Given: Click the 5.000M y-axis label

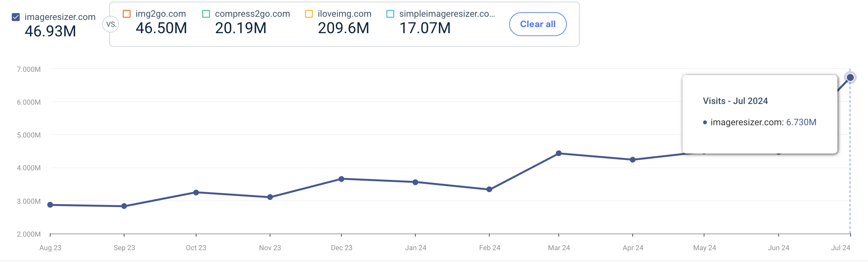Looking at the screenshot, I should [29, 135].
